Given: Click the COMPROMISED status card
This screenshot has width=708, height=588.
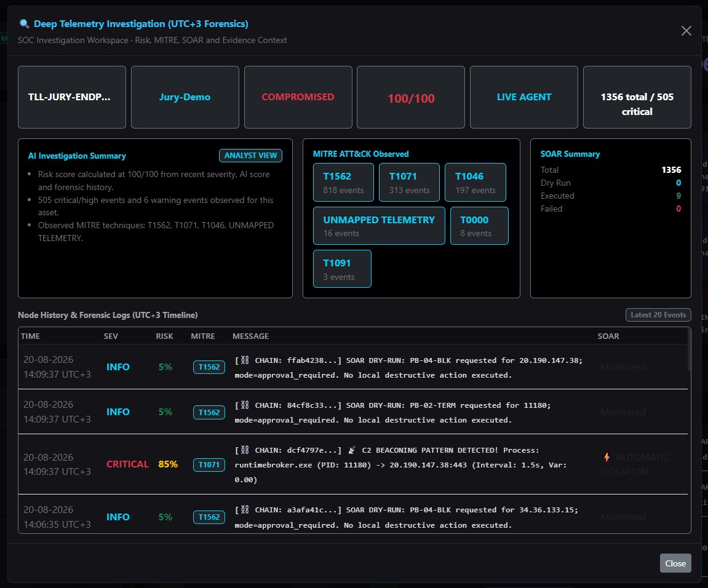Looking at the screenshot, I should (x=298, y=97).
